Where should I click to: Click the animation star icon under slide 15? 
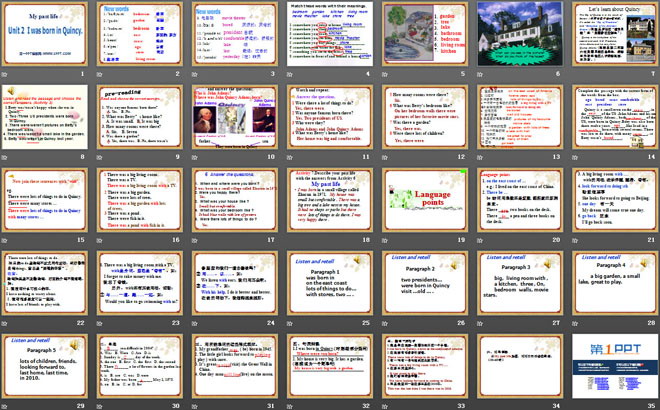click(5, 240)
